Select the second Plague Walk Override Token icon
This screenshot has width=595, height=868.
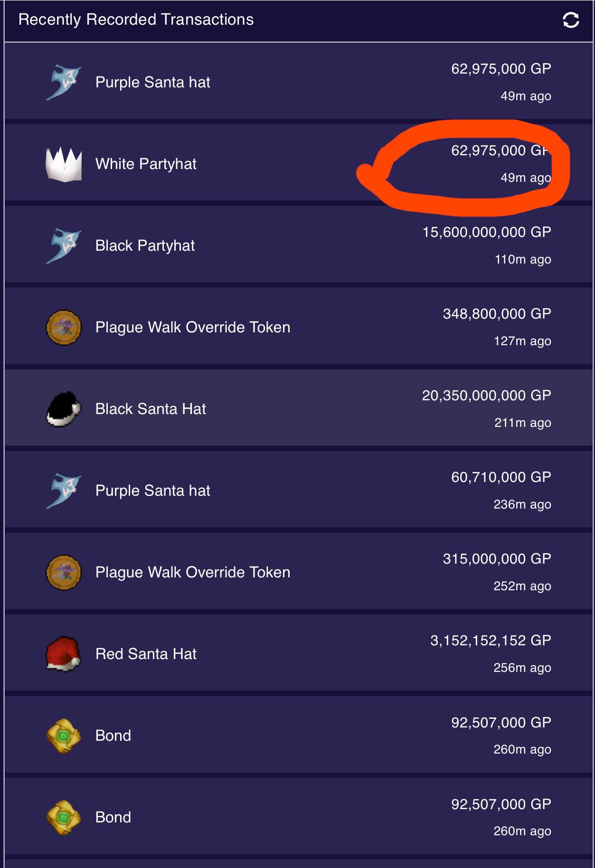click(63, 570)
